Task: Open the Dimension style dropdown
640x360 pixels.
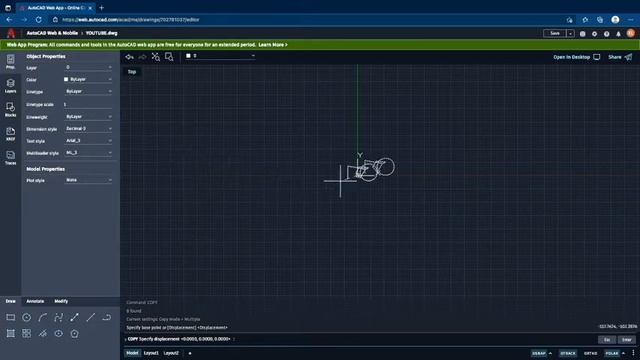Action: (88, 129)
